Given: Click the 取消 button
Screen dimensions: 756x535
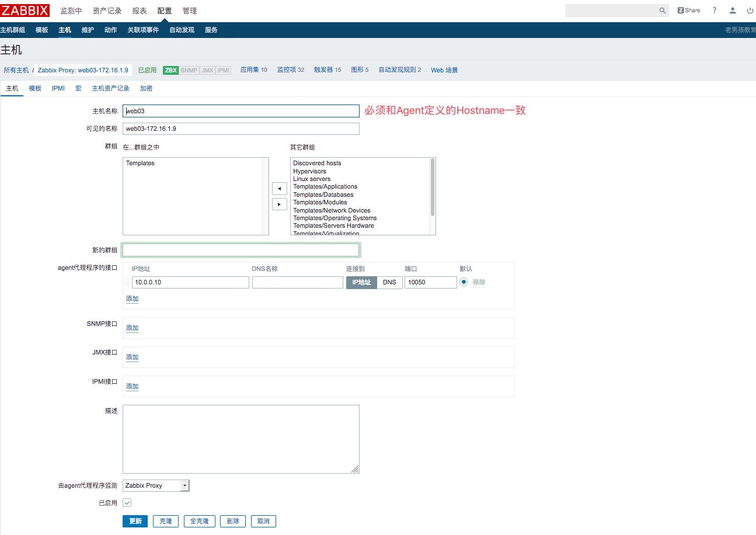Looking at the screenshot, I should [x=263, y=521].
